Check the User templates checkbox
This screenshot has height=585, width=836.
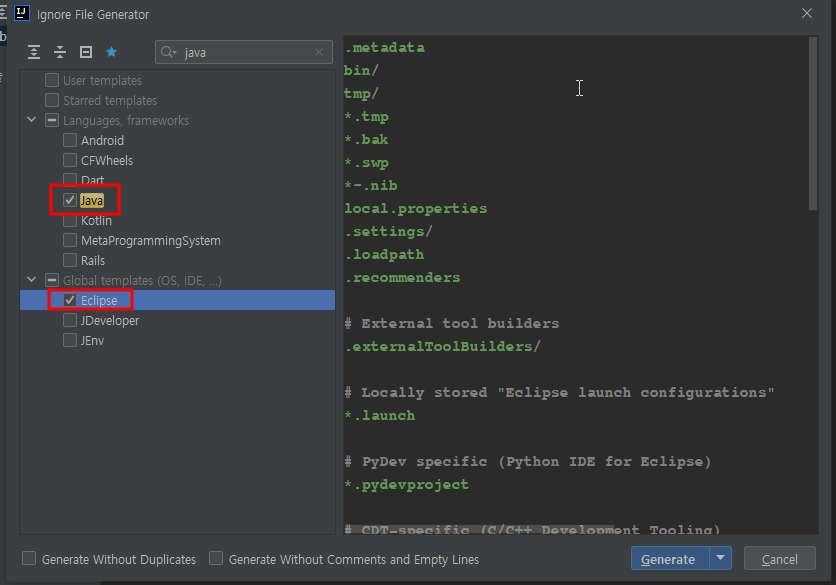52,80
